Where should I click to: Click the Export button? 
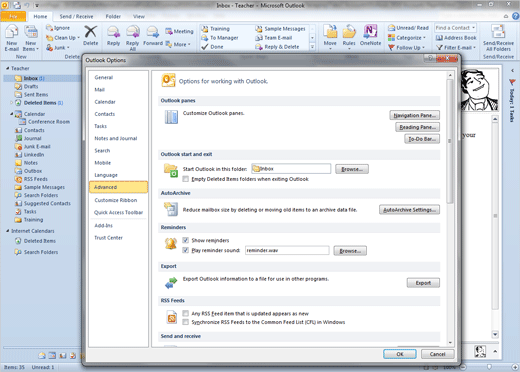(x=423, y=283)
